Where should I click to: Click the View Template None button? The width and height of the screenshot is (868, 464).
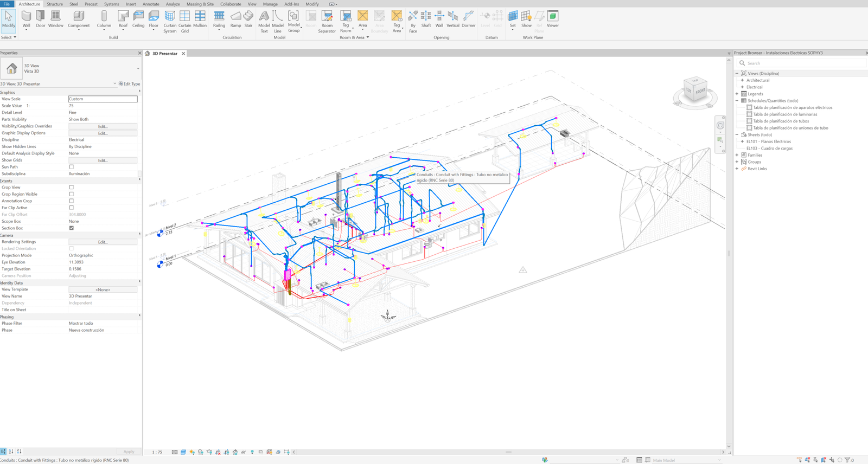pyautogui.click(x=103, y=289)
